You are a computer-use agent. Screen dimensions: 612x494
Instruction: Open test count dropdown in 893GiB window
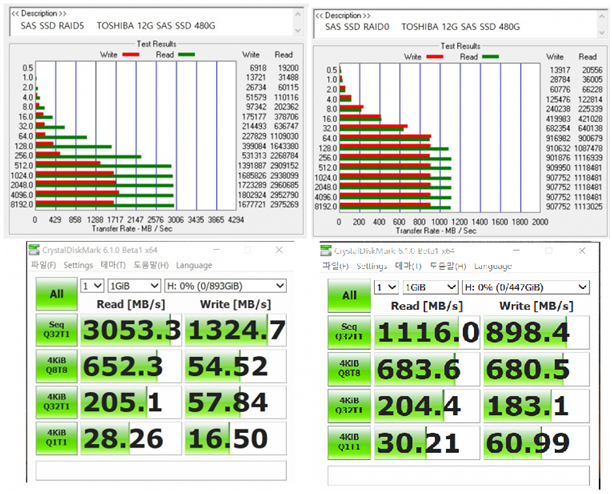point(92,286)
